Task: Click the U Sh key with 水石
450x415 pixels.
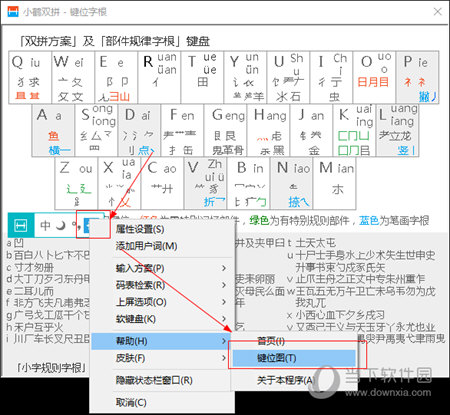Action: point(288,77)
